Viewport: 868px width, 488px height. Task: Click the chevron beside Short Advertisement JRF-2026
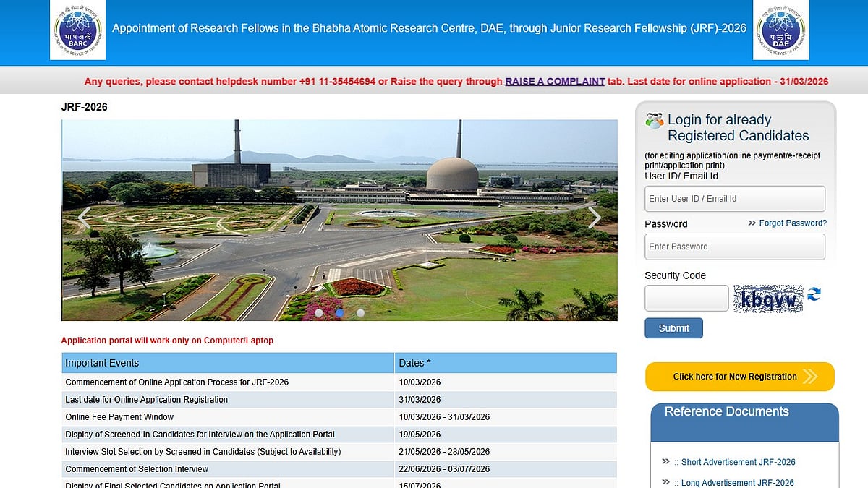point(666,461)
